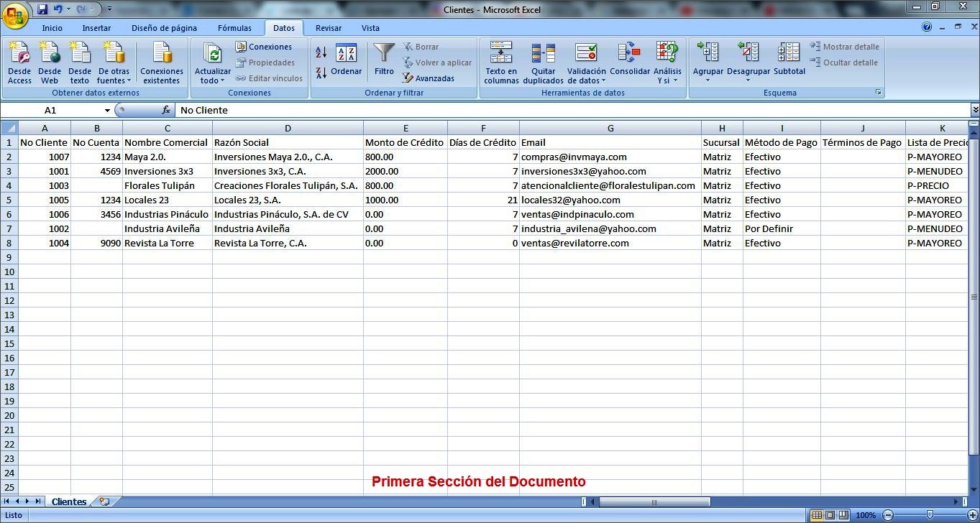Click Quitar duplicados
The image size is (980, 523).
point(544,63)
